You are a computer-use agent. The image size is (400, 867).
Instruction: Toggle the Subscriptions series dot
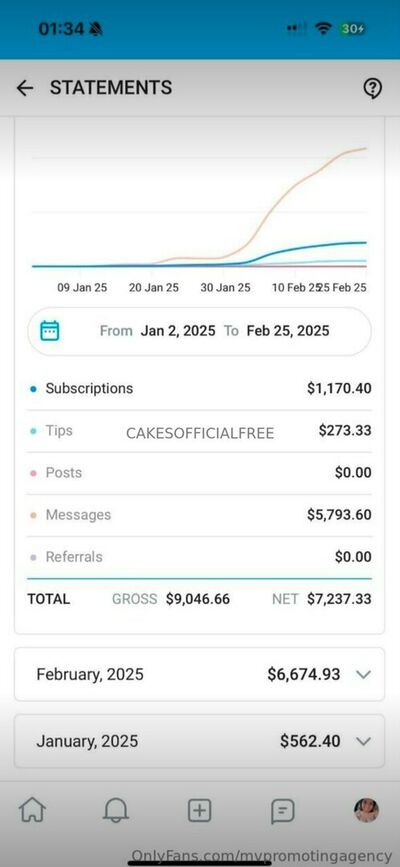click(33, 389)
